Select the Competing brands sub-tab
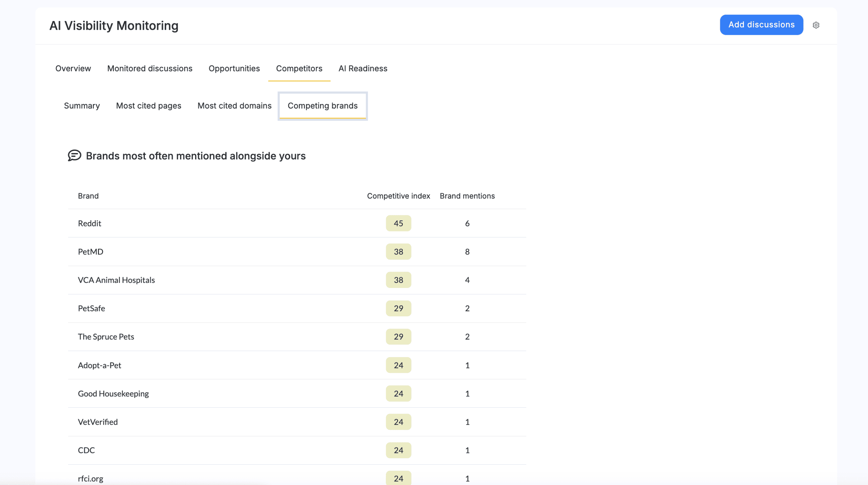868x485 pixels. click(323, 106)
